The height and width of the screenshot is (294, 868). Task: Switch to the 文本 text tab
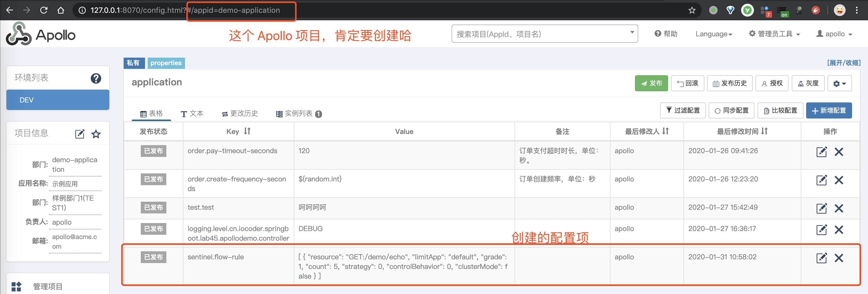click(x=192, y=114)
